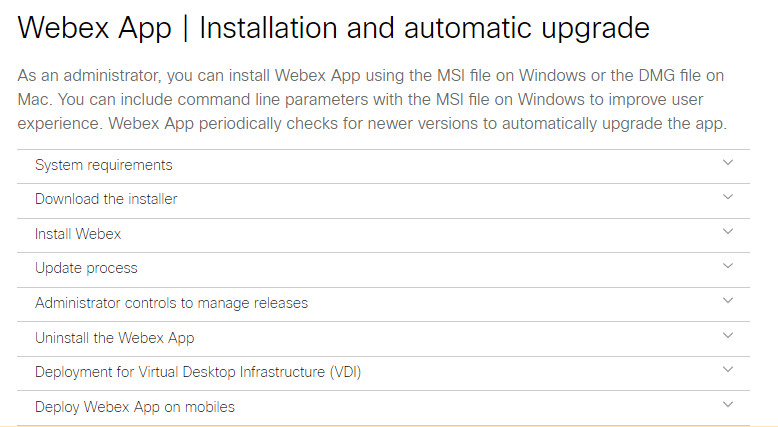Expand the Download the installer label
The image size is (778, 427).
point(106,199)
